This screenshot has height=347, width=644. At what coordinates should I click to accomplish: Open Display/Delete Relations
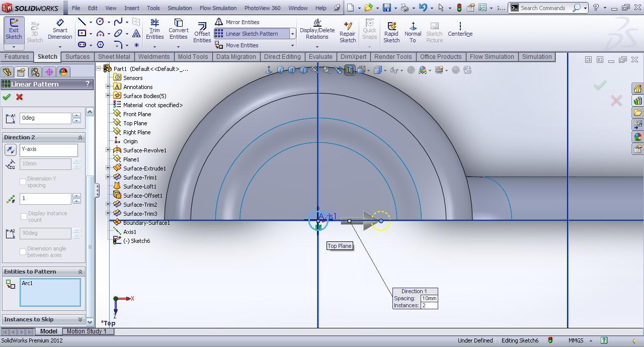click(317, 30)
